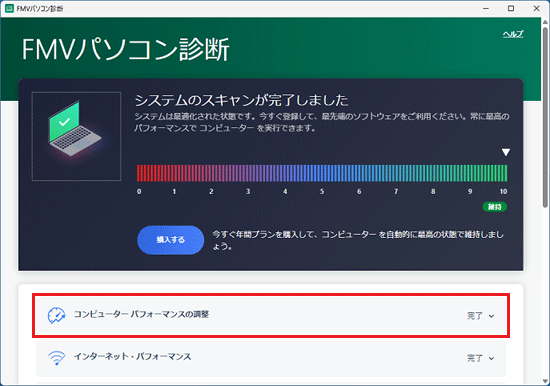Click the gauge scale label 5
Screen dimensions: 550x386
322,192
